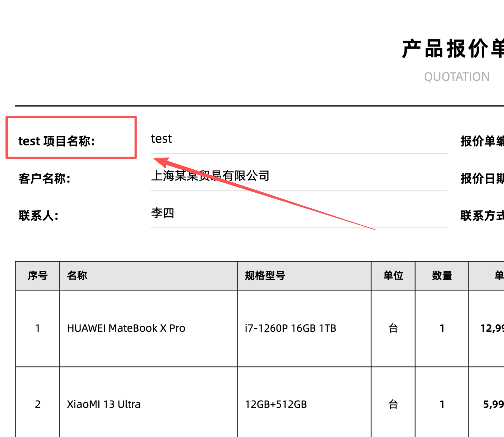Click the project name field containing "test"
Viewport: 504px width, 437px height.
coord(162,139)
